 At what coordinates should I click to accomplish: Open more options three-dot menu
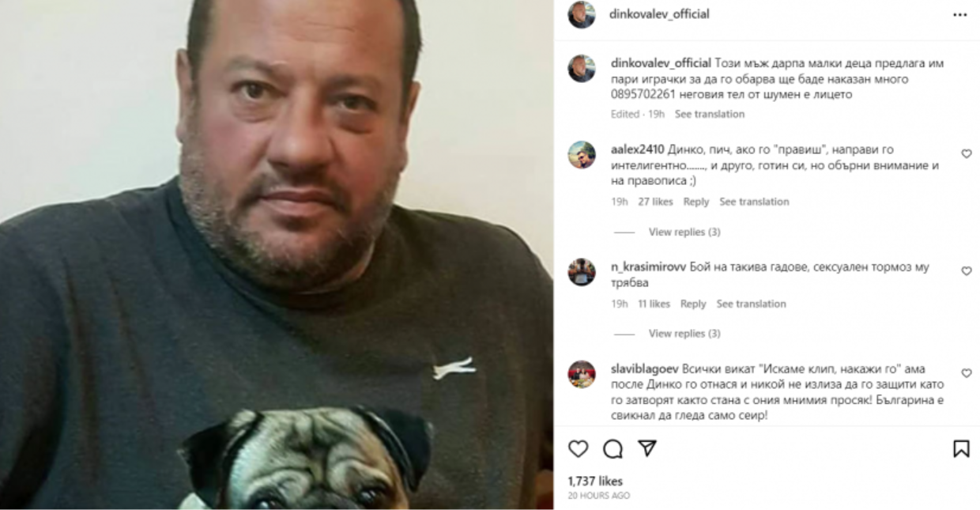[x=959, y=14]
